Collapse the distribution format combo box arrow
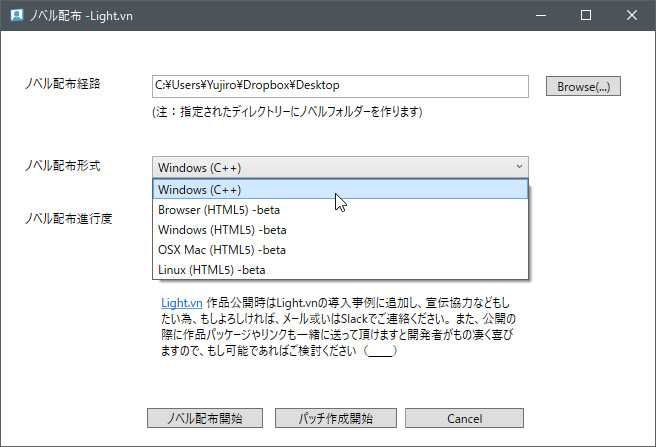Screen dimensions: 656x447 pyautogui.click(x=519, y=167)
